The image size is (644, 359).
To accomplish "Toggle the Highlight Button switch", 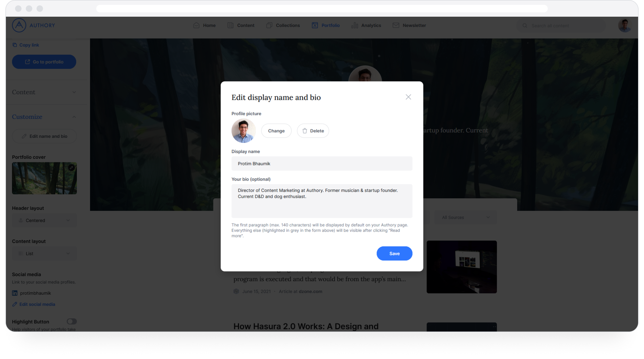I will pyautogui.click(x=72, y=321).
